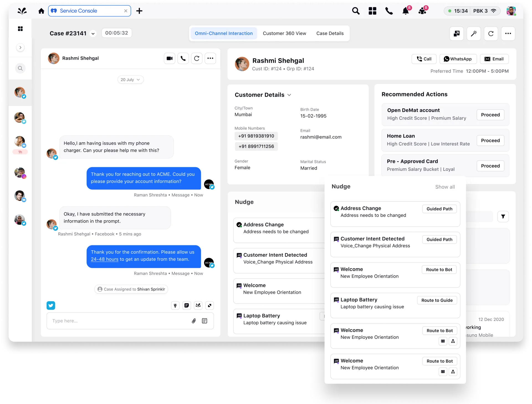Switch to the Customer 360 View tab
This screenshot has height=404, width=532.
tap(284, 34)
